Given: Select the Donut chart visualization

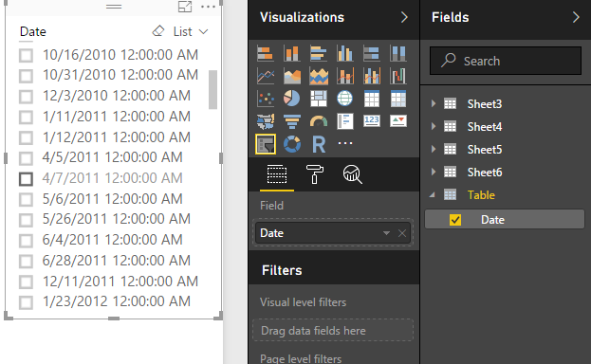Looking at the screenshot, I should point(292,144).
